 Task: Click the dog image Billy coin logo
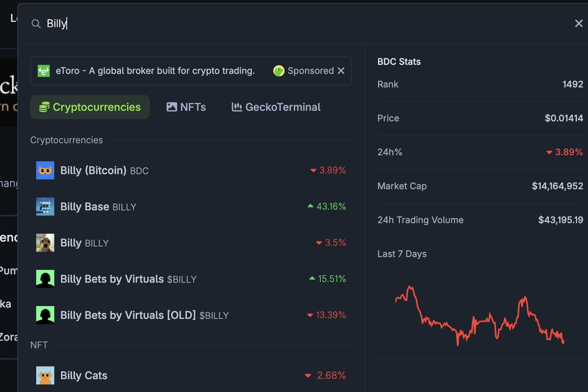(45, 243)
